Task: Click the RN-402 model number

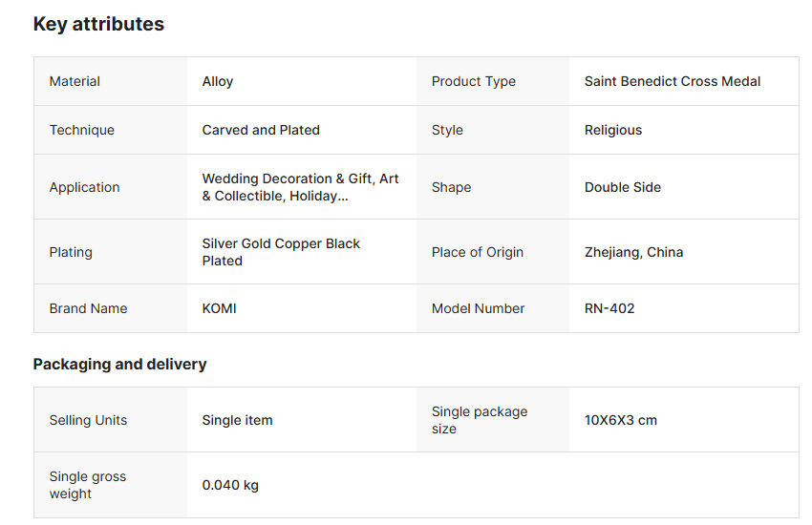Action: coord(609,309)
